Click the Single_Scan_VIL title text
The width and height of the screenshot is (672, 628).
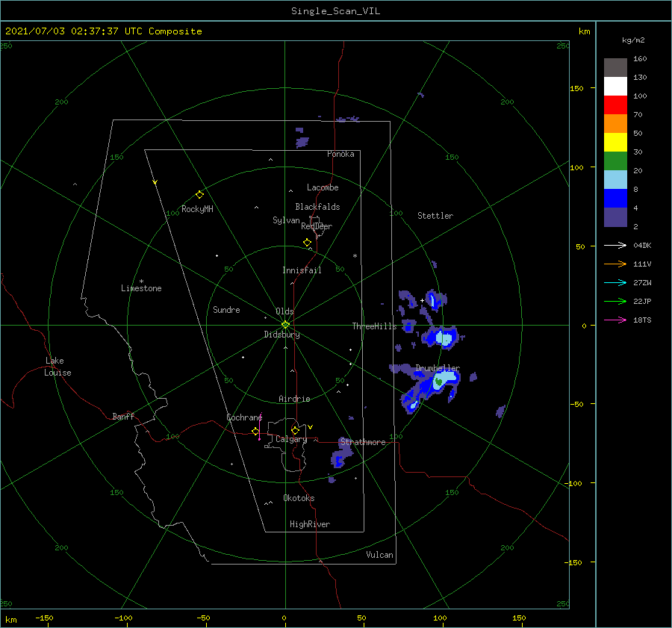click(x=335, y=11)
